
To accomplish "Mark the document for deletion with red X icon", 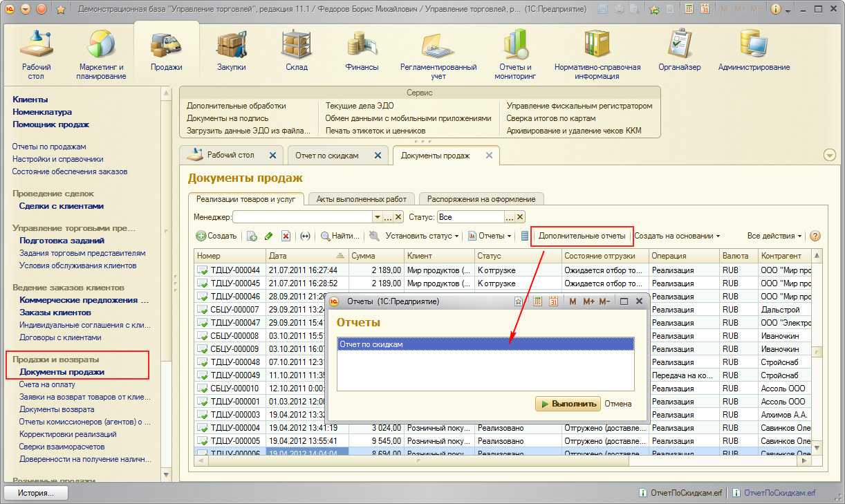I will (x=286, y=236).
